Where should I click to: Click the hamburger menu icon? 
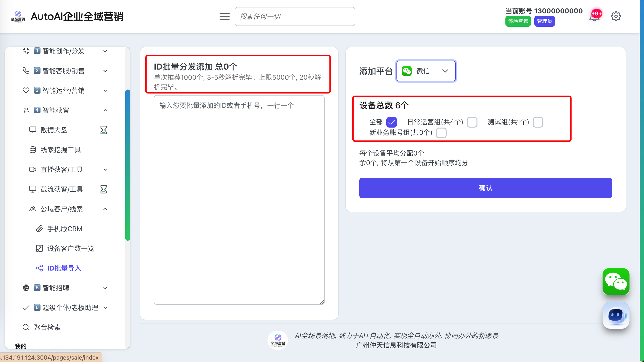pos(224,16)
